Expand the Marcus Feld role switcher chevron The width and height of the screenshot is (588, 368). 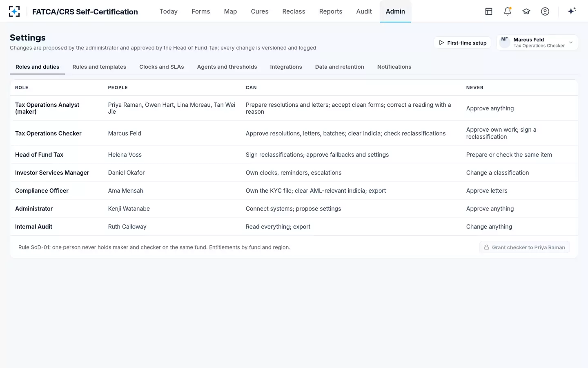pyautogui.click(x=571, y=43)
